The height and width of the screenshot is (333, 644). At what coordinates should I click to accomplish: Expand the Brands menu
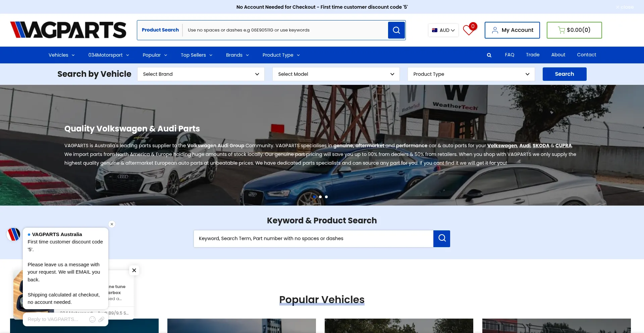(x=237, y=55)
